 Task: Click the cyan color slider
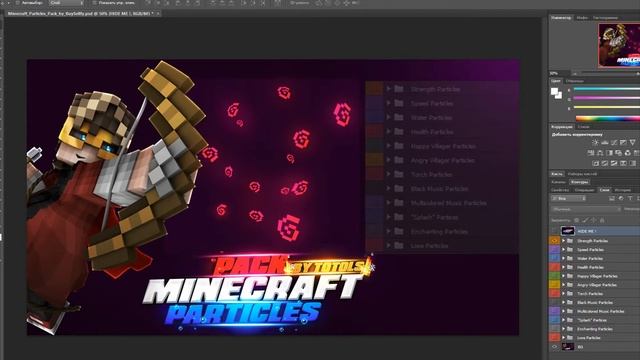607,89
